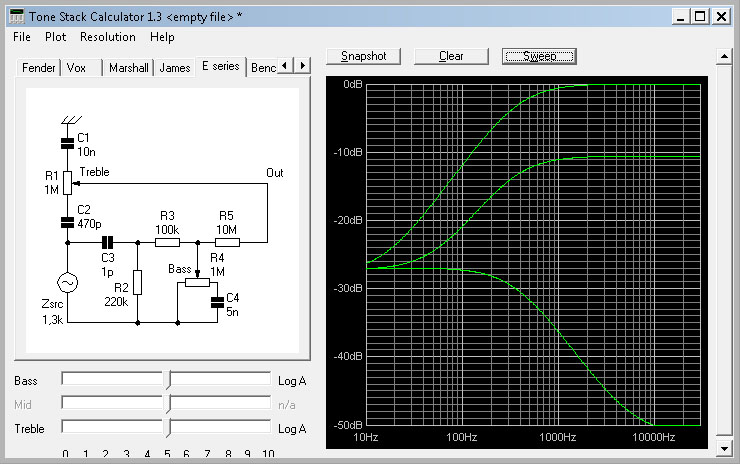Click the C1 10n capacitor symbol
740x464 pixels.
[x=67, y=143]
